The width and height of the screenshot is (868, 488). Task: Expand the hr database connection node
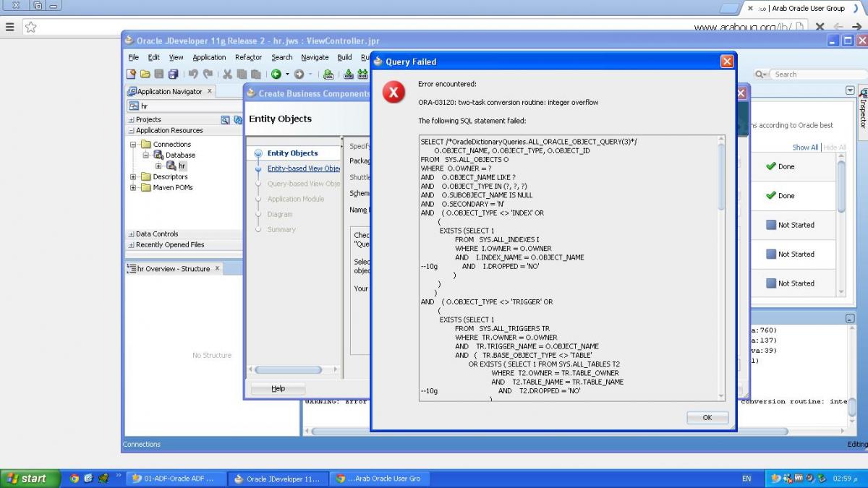[x=159, y=166]
